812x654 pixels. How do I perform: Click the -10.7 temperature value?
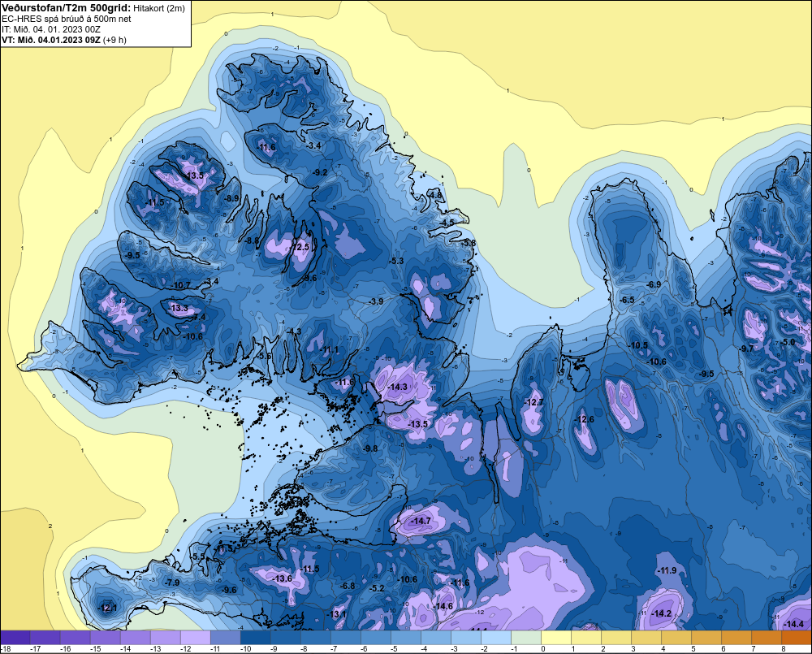(x=181, y=285)
